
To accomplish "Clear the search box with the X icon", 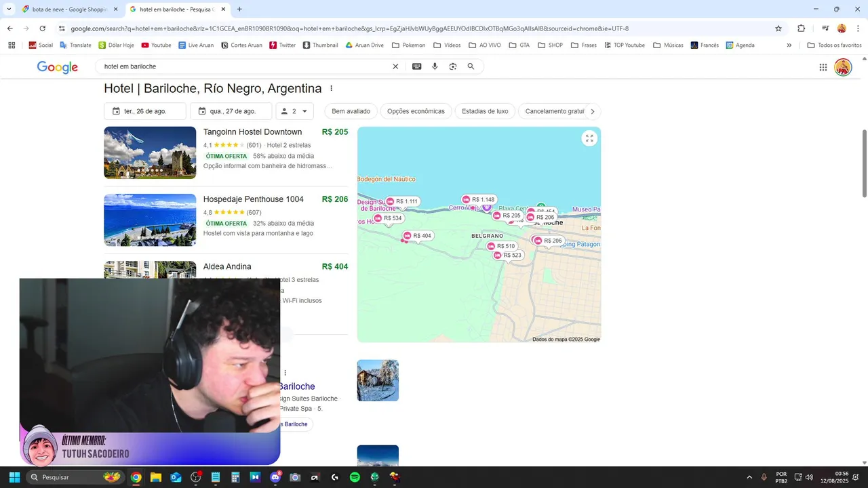I will point(395,66).
